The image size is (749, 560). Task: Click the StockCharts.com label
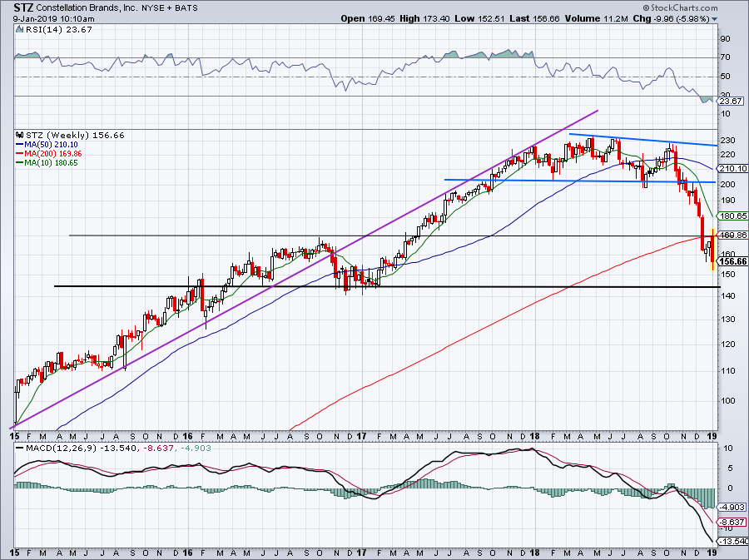point(680,7)
